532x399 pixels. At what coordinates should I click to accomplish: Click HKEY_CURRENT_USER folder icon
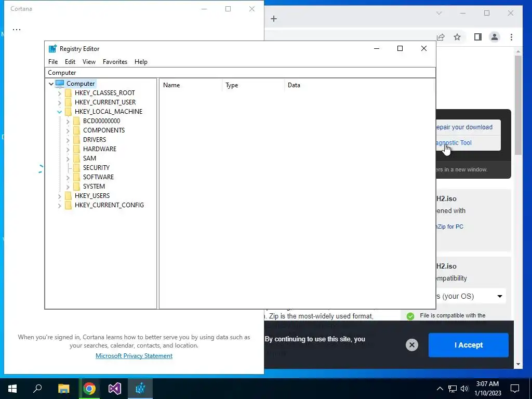68,102
